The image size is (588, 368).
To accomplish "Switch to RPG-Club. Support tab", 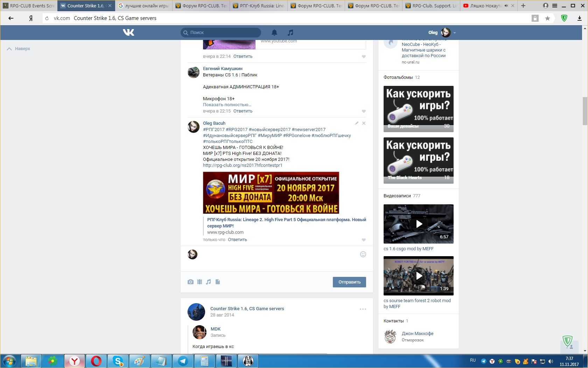I will pyautogui.click(x=432, y=6).
